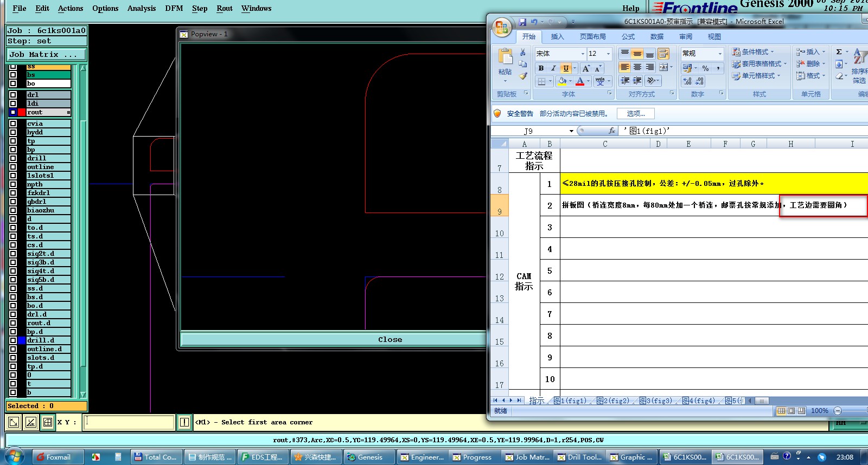Click the Bold formatting icon in Excel
This screenshot has height=465, width=868.
(x=541, y=68)
